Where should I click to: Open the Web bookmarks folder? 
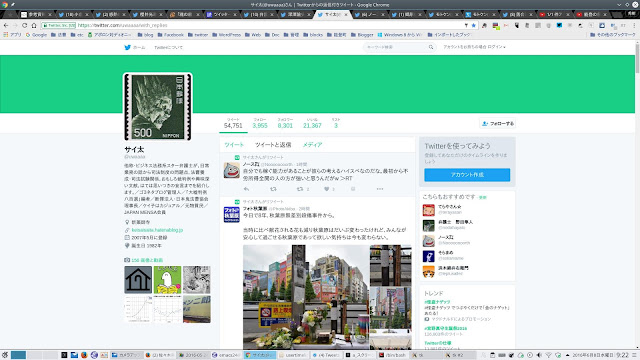253,35
